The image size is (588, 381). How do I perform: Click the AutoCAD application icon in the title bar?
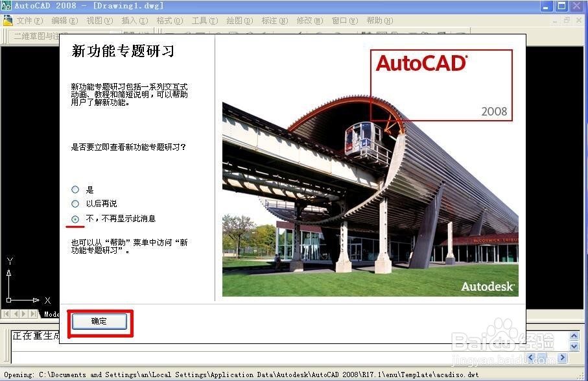pyautogui.click(x=6, y=5)
